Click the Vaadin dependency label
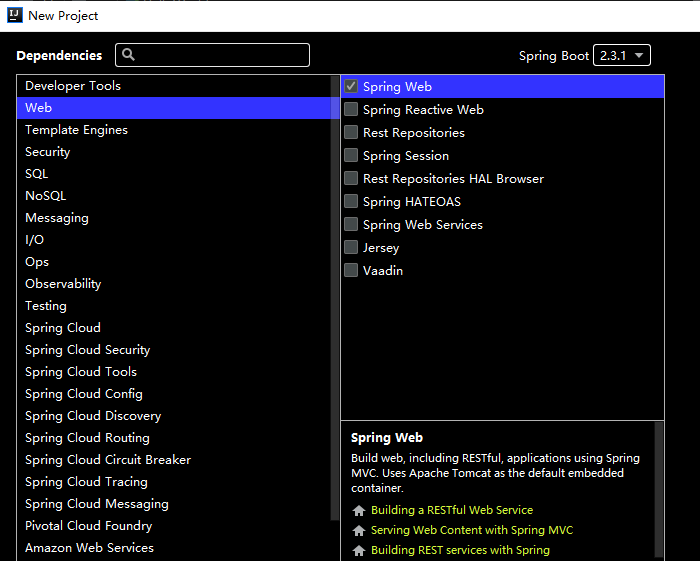 pos(383,270)
